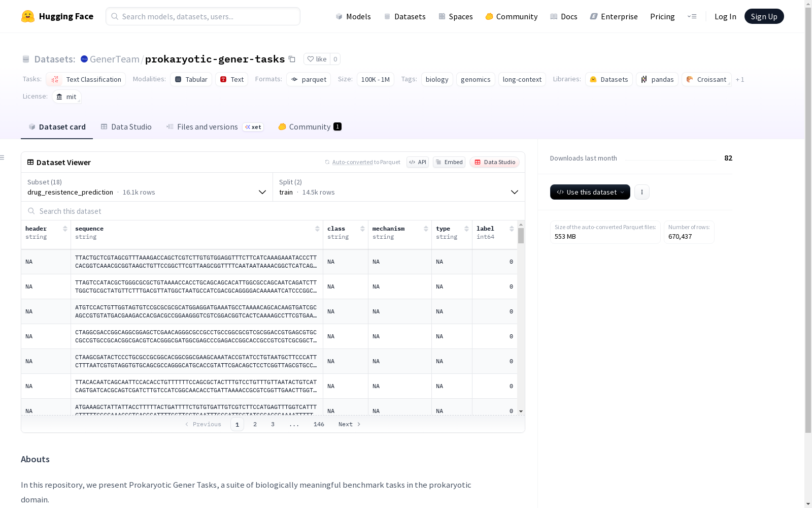Click the dataset table scroll down arrow

[521, 411]
